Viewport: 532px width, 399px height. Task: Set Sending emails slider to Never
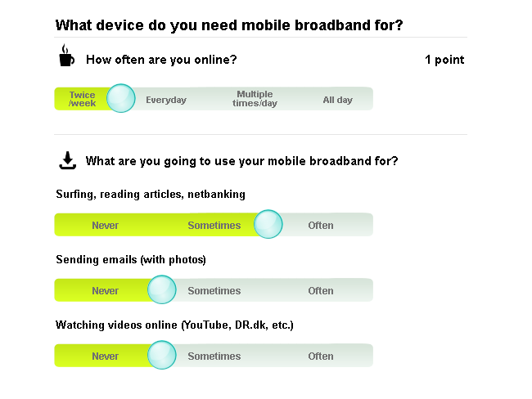coord(105,290)
